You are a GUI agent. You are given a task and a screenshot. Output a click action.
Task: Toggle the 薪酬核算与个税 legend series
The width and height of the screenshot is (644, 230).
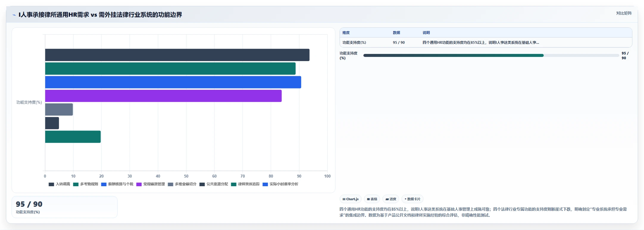(x=117, y=184)
